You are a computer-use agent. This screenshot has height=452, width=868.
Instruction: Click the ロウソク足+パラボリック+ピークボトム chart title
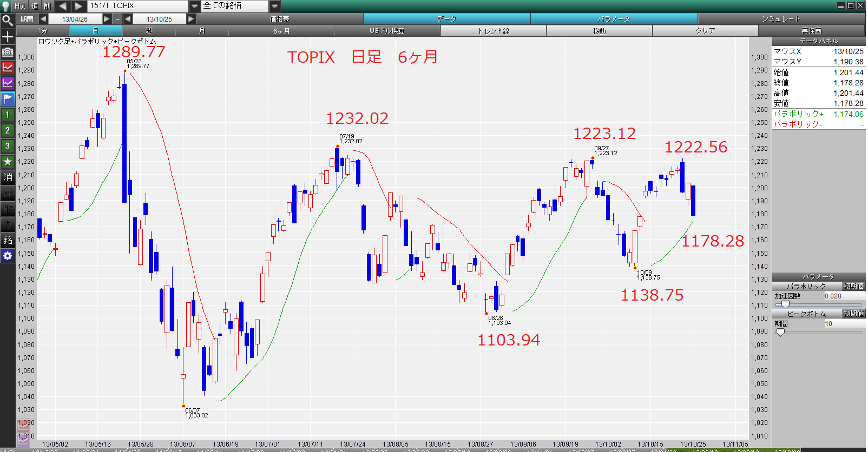coord(97,42)
